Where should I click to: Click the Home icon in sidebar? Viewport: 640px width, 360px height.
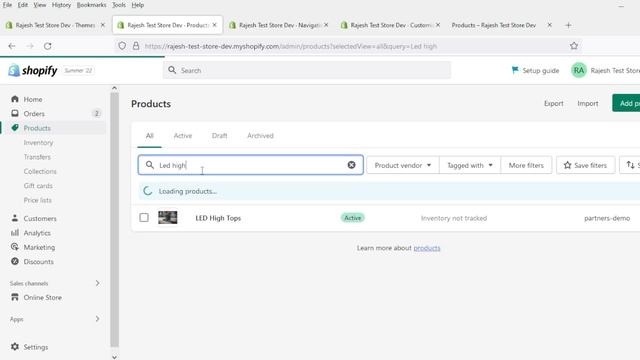[15, 99]
